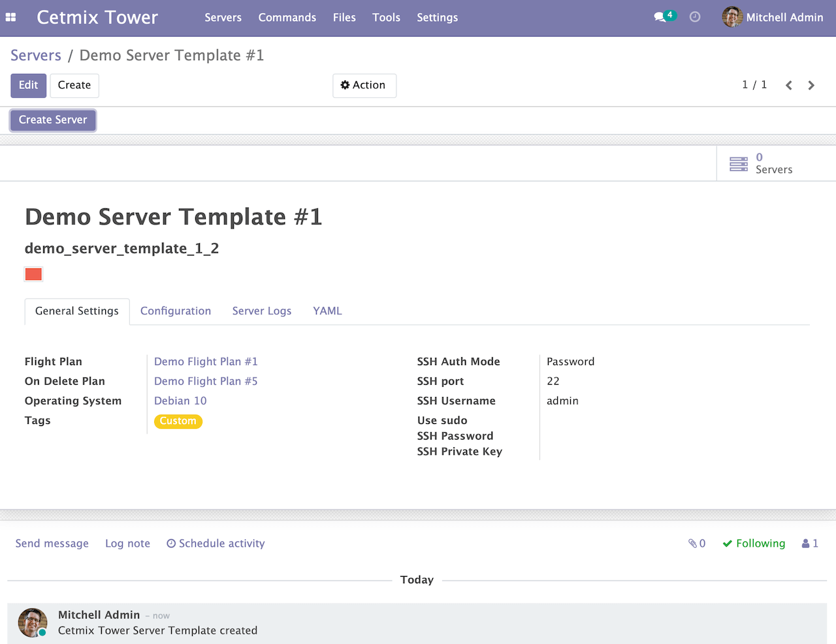Click the Create Server button
This screenshot has height=644, width=836.
coord(52,120)
